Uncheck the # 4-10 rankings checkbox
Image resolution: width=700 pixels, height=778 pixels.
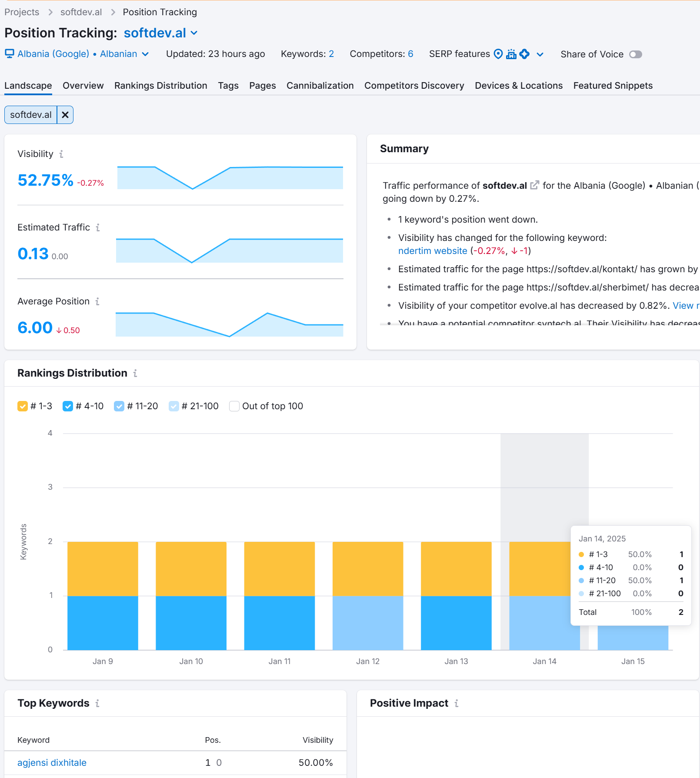click(x=68, y=406)
